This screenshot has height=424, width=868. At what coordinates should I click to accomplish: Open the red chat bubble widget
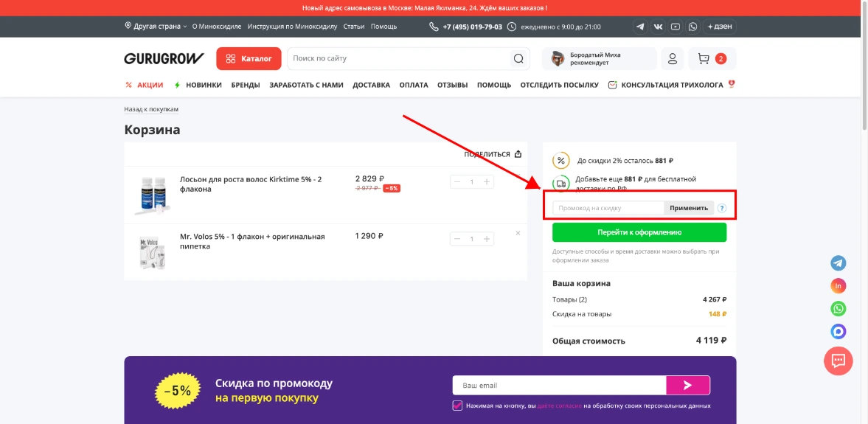(838, 361)
